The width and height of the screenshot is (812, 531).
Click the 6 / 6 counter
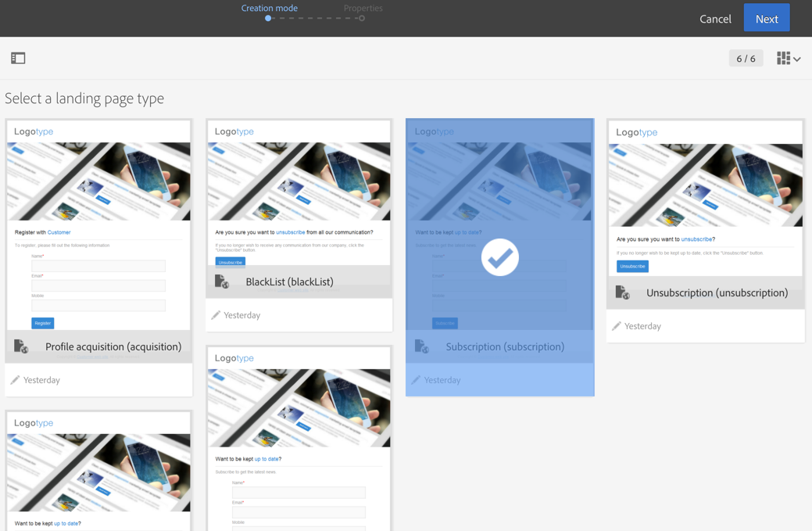click(746, 59)
